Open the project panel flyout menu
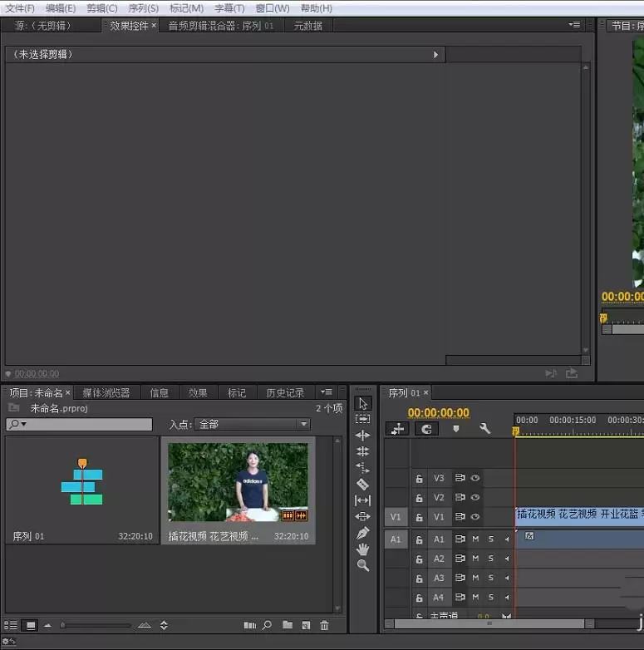This screenshot has height=650, width=644. click(327, 392)
